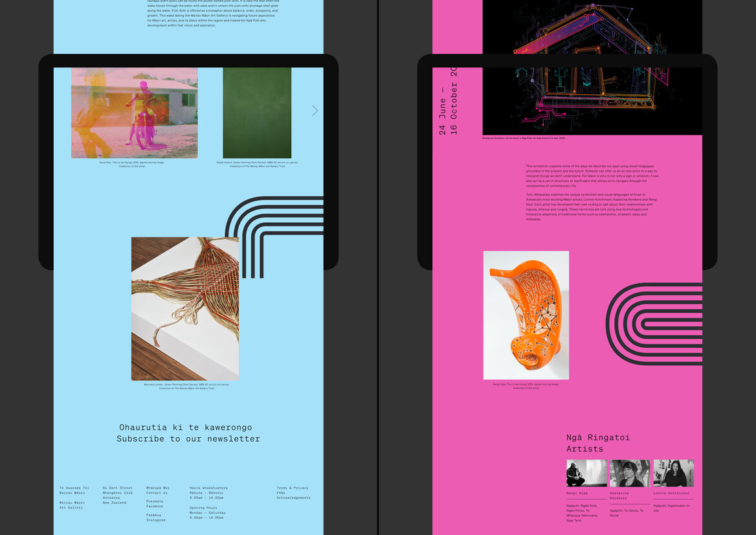Click Subscribe to our newsletter
Screen dimensions: 756x535
pos(188,438)
